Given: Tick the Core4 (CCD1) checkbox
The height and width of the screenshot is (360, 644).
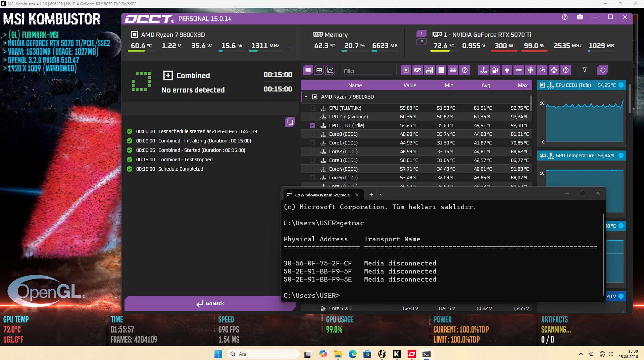Looking at the screenshot, I should pos(312,169).
